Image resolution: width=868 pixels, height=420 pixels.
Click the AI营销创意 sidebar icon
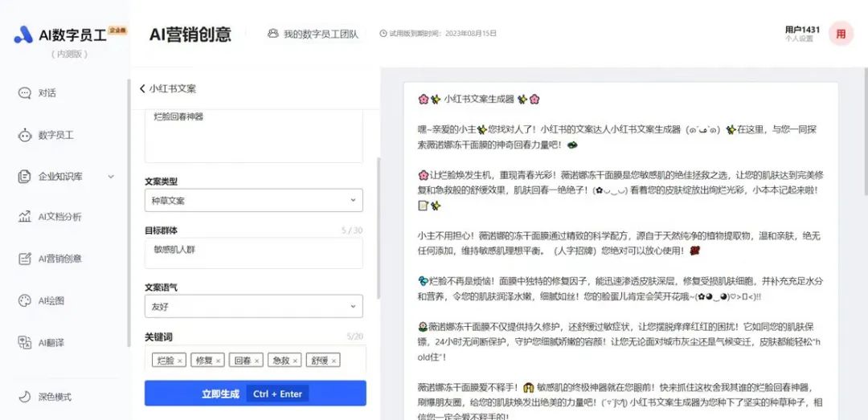coord(24,259)
